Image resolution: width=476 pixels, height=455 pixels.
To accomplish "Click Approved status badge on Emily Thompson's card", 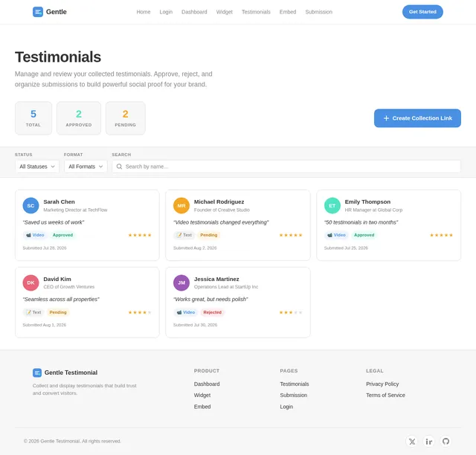I will pos(364,235).
